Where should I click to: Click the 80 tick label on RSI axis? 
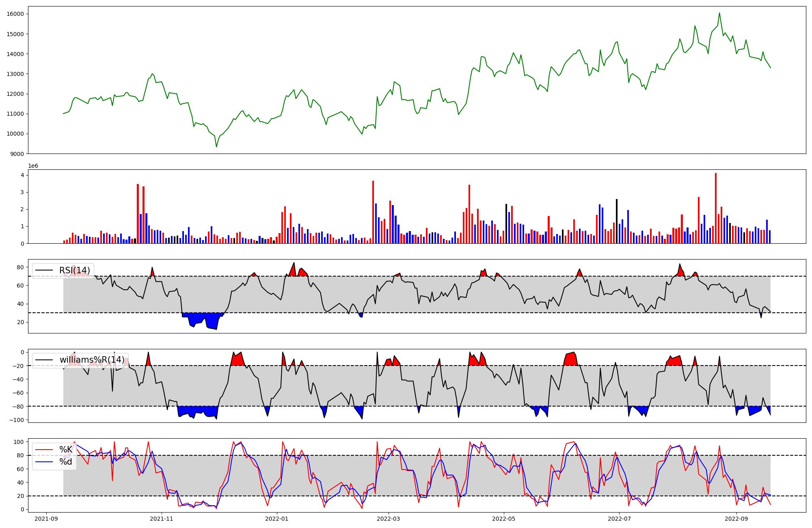20,267
